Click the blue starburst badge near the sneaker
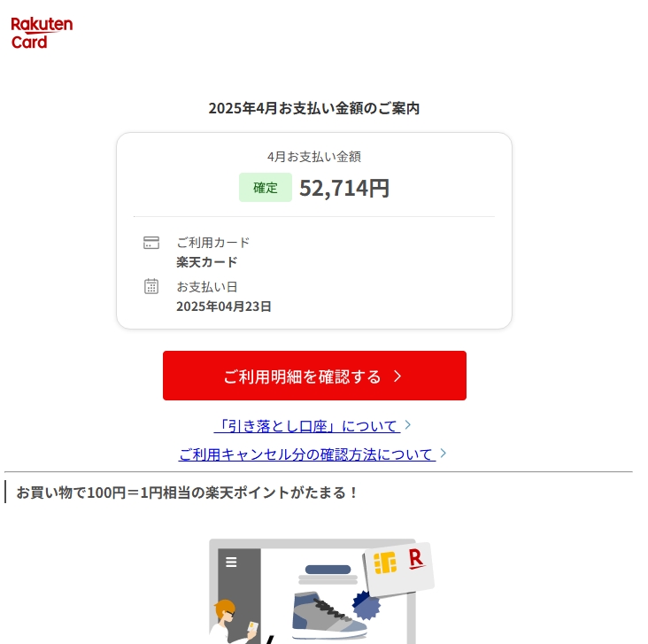 coord(366,606)
